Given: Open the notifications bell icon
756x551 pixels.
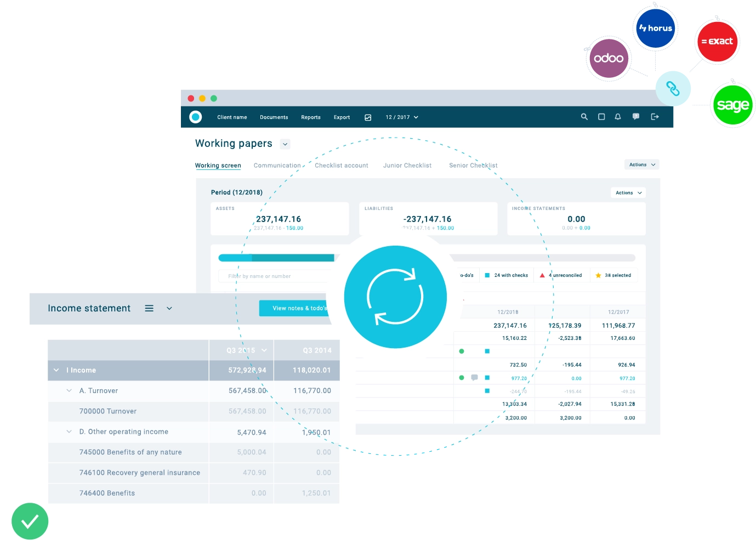Looking at the screenshot, I should point(618,117).
